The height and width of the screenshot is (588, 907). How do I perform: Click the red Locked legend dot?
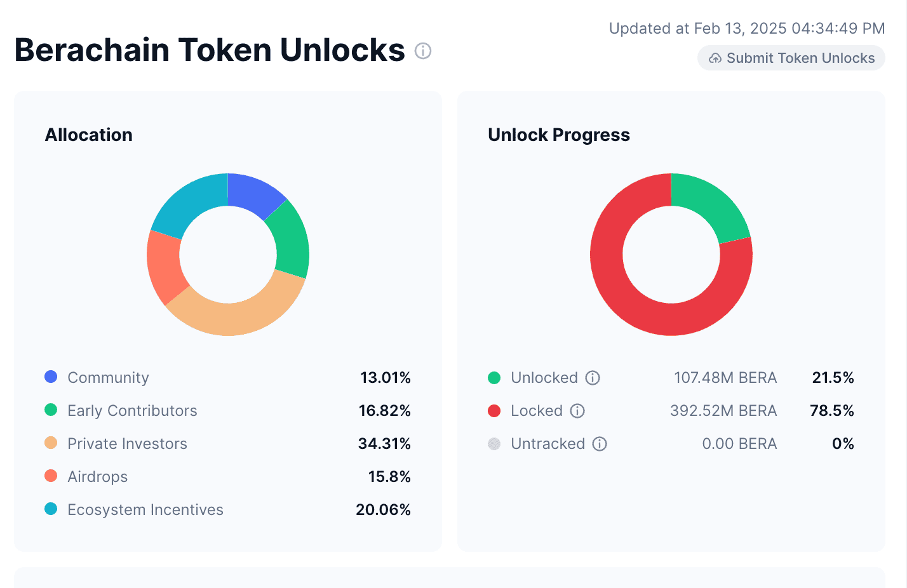(494, 410)
